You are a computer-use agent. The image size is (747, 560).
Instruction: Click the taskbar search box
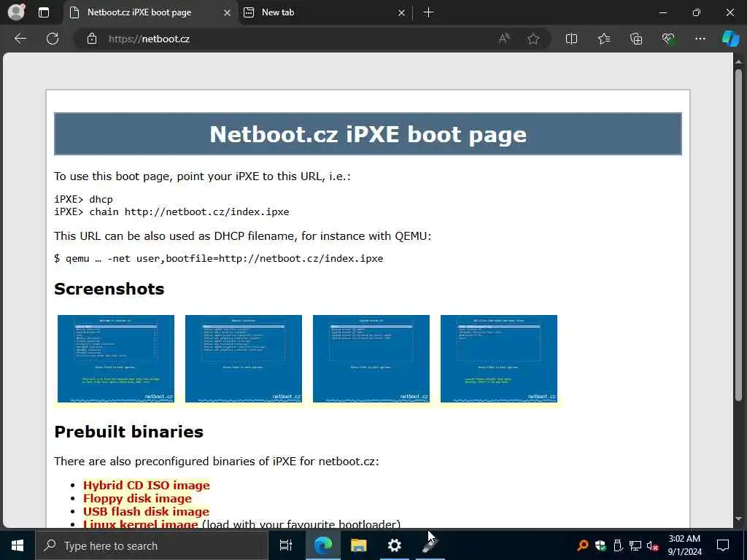tap(152, 545)
